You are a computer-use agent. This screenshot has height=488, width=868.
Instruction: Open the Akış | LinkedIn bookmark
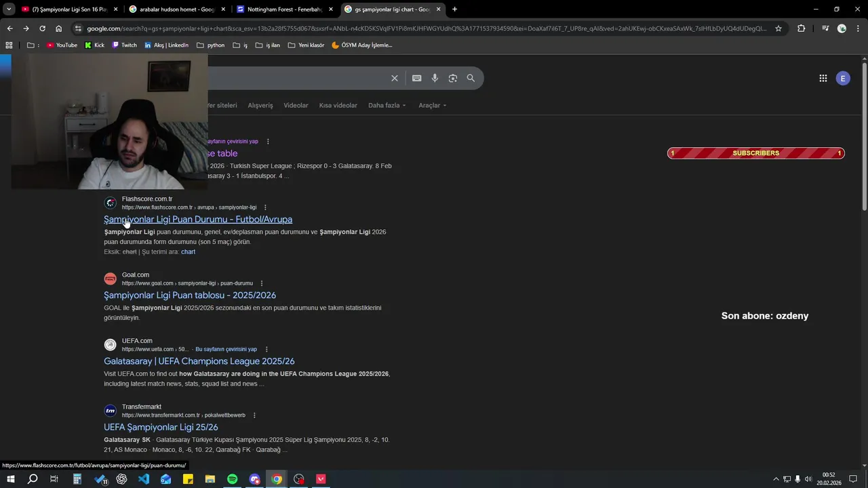point(166,45)
